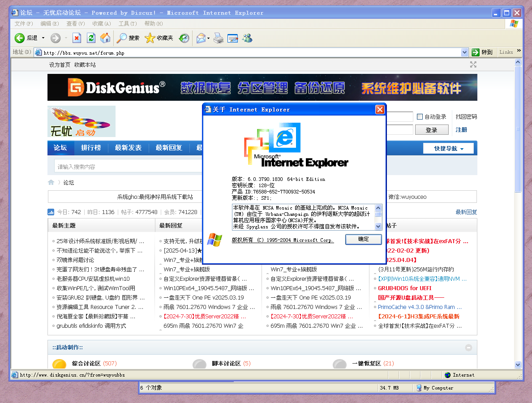Click the 最新回复 link at right
The image size is (532, 403).
(x=466, y=212)
